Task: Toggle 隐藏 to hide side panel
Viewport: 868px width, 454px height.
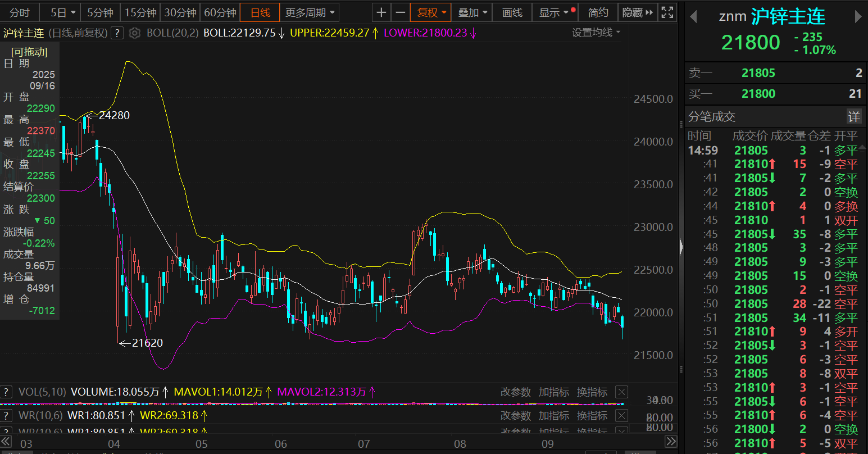Action: click(x=638, y=12)
